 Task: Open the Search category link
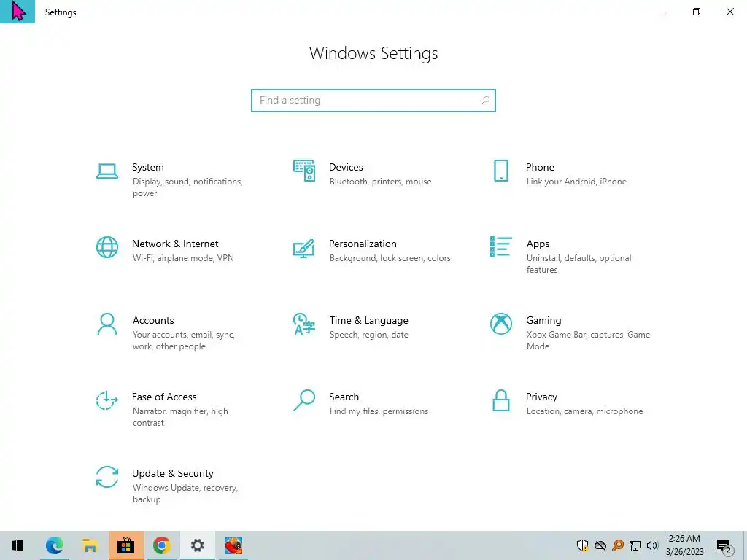pyautogui.click(x=344, y=397)
